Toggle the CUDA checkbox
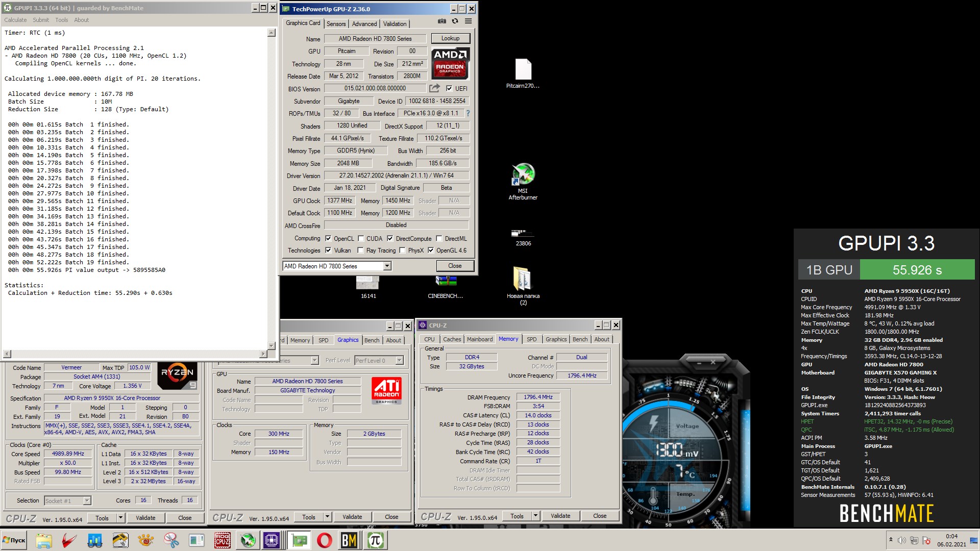Image resolution: width=980 pixels, height=551 pixels. tap(361, 238)
